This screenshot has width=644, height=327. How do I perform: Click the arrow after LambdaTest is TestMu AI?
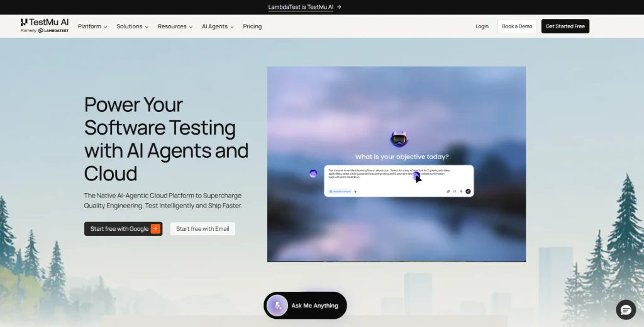[339, 7]
